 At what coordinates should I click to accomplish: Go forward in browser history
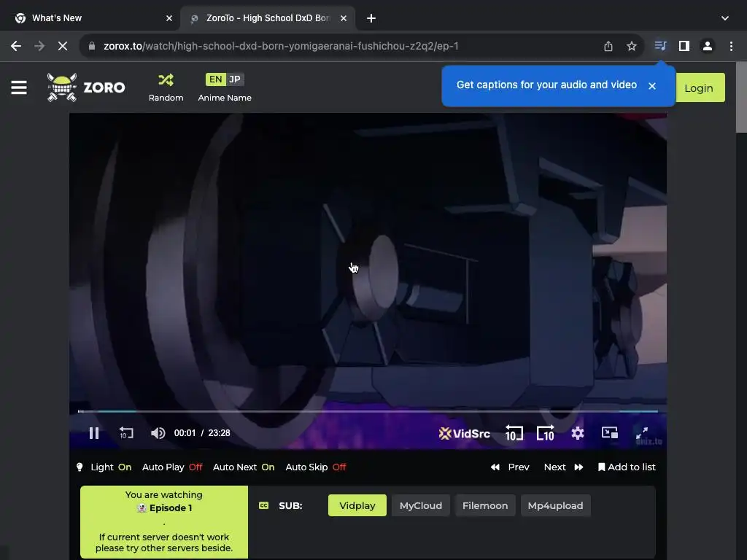coord(39,46)
